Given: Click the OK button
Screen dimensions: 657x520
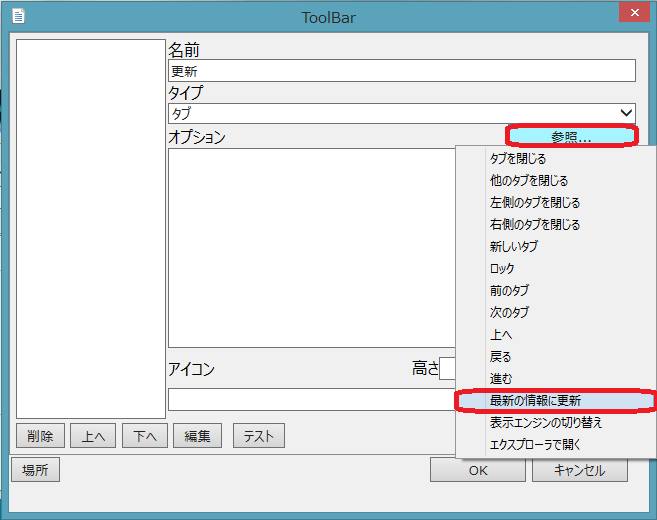Looking at the screenshot, I should point(477,470).
